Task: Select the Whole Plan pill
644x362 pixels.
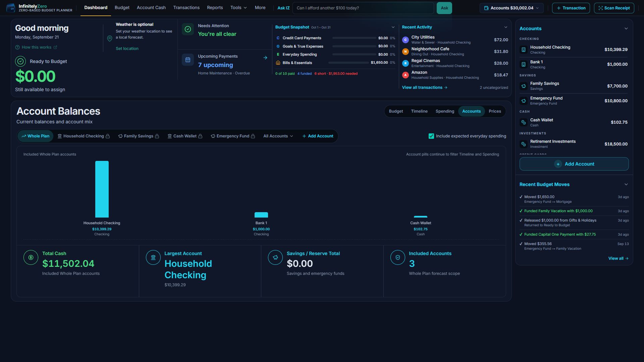Action: click(x=35, y=136)
